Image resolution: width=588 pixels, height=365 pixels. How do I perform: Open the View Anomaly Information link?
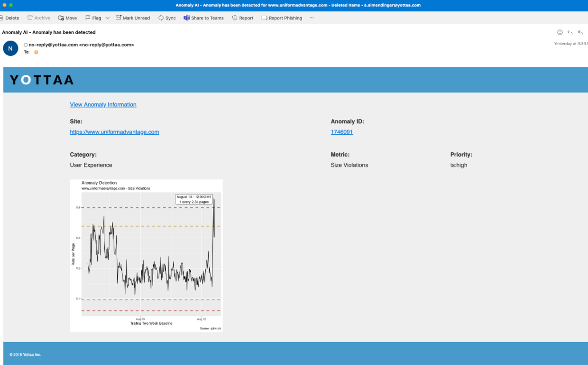[x=103, y=104]
